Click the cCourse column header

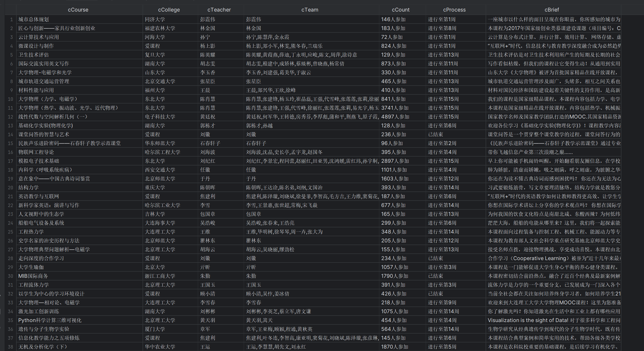coord(78,10)
